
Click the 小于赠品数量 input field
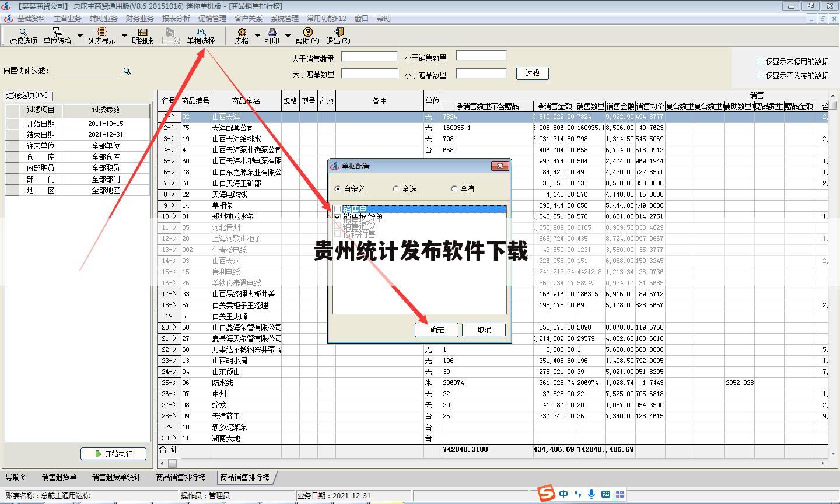481,73
